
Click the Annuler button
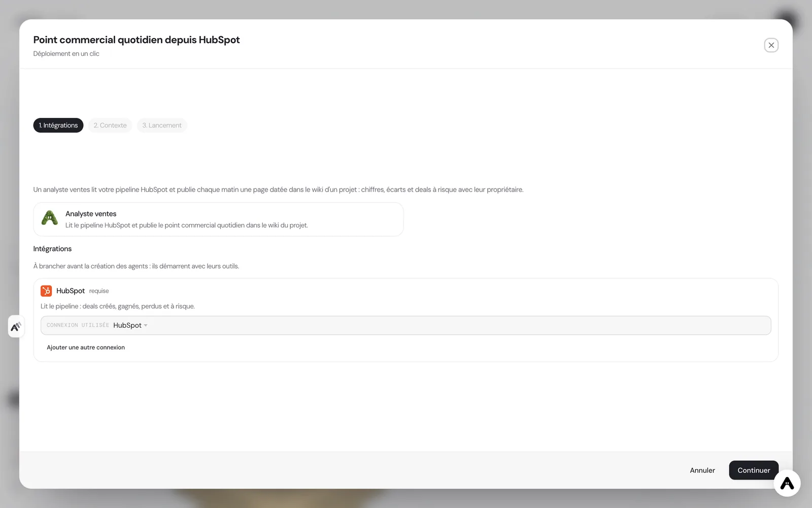(702, 470)
